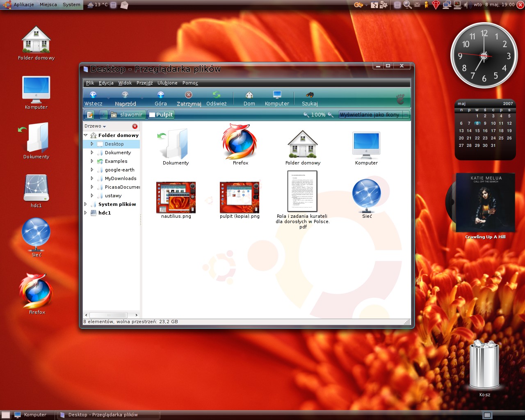Expand the Dokumenty tree node
525x420 pixels.
click(92, 153)
